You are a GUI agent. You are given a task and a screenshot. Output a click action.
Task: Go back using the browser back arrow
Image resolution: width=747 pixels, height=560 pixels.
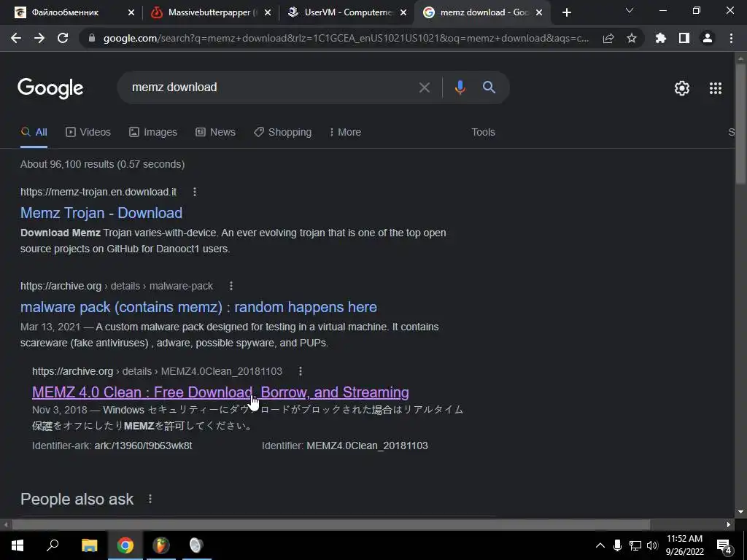tap(16, 39)
